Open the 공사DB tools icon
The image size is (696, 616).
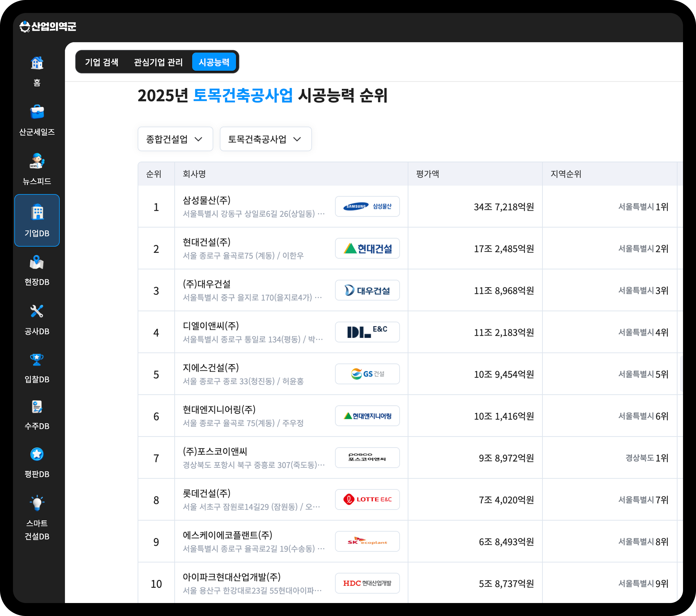click(37, 311)
